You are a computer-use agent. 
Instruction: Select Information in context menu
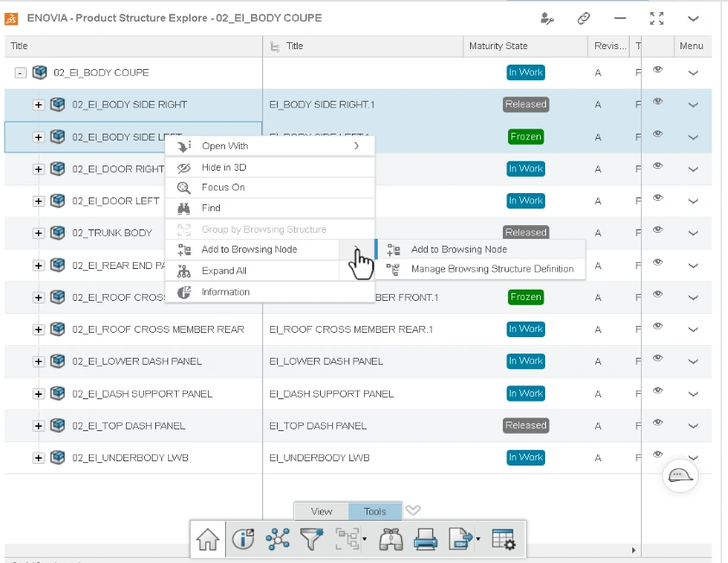coord(270,292)
